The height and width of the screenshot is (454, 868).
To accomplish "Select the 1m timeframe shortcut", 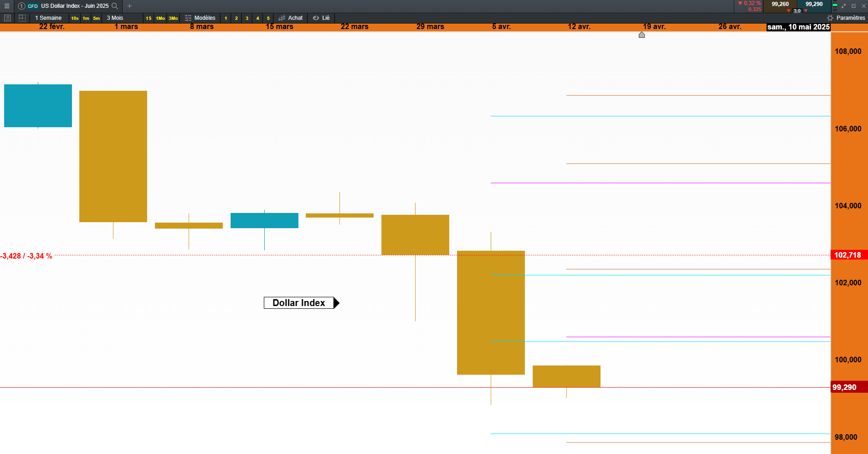I will coord(86,18).
